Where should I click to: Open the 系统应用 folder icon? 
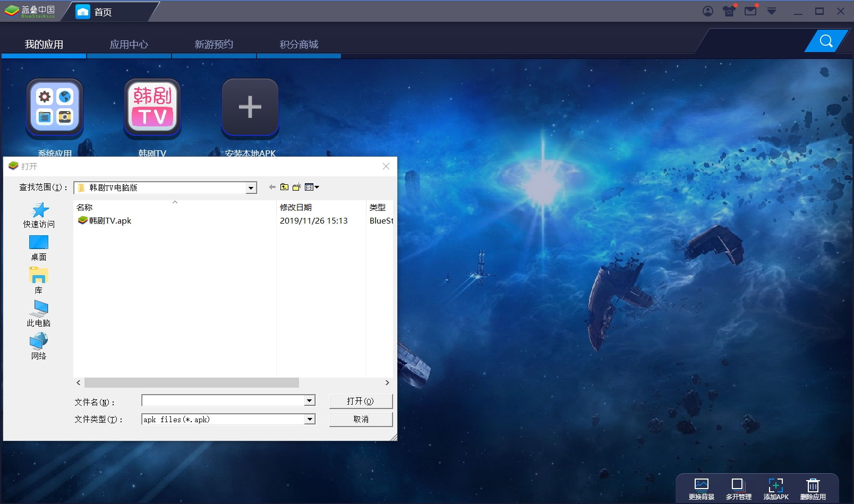point(55,107)
